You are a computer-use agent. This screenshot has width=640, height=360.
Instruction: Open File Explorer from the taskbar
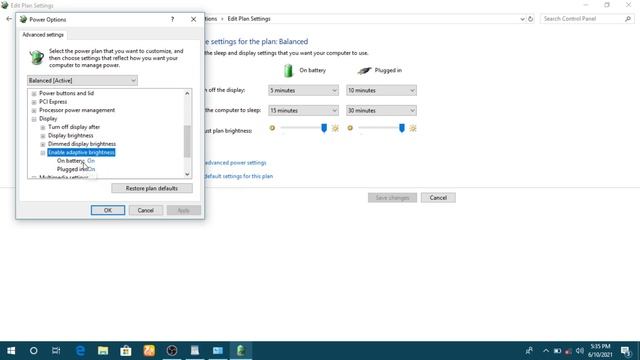coord(103,351)
